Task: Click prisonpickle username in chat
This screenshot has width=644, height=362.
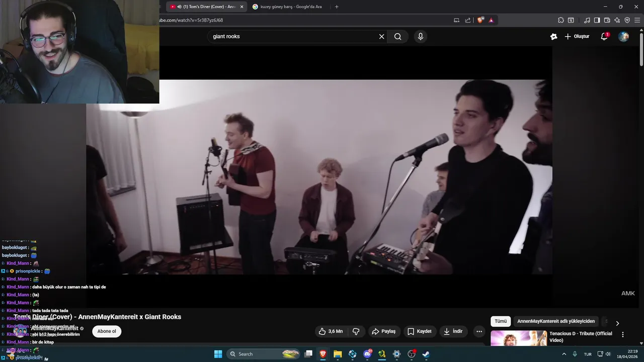Action: pos(28,271)
